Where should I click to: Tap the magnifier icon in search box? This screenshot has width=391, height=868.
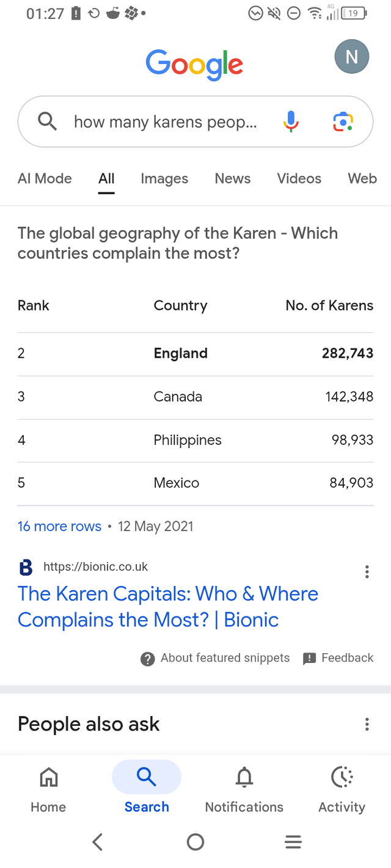(x=47, y=121)
